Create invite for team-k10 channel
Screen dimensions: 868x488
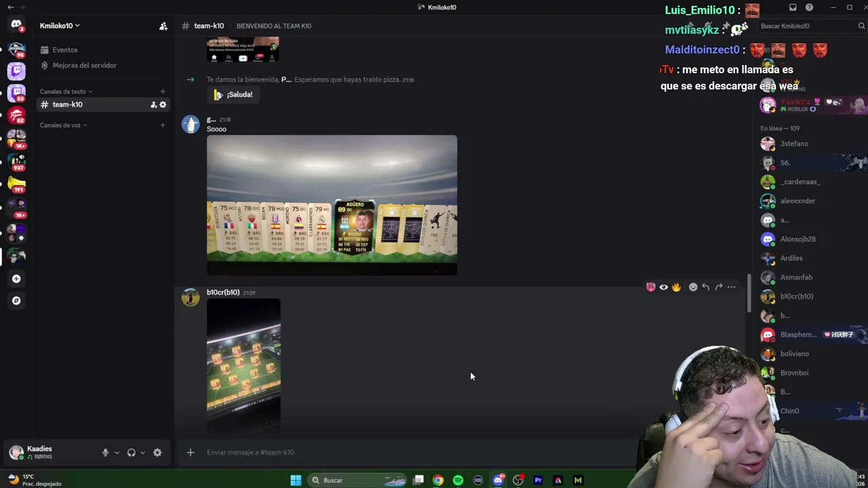click(x=153, y=104)
